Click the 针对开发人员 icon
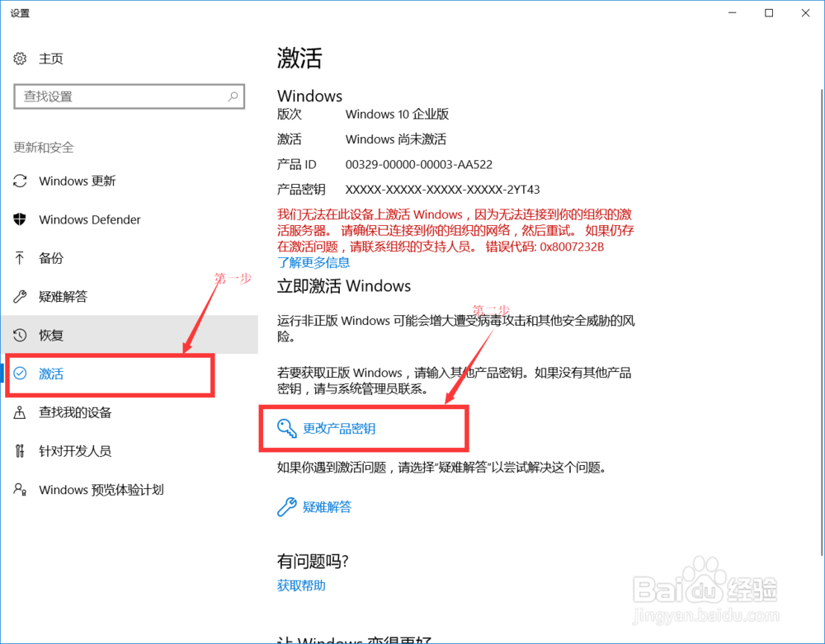825x644 pixels. 21,451
